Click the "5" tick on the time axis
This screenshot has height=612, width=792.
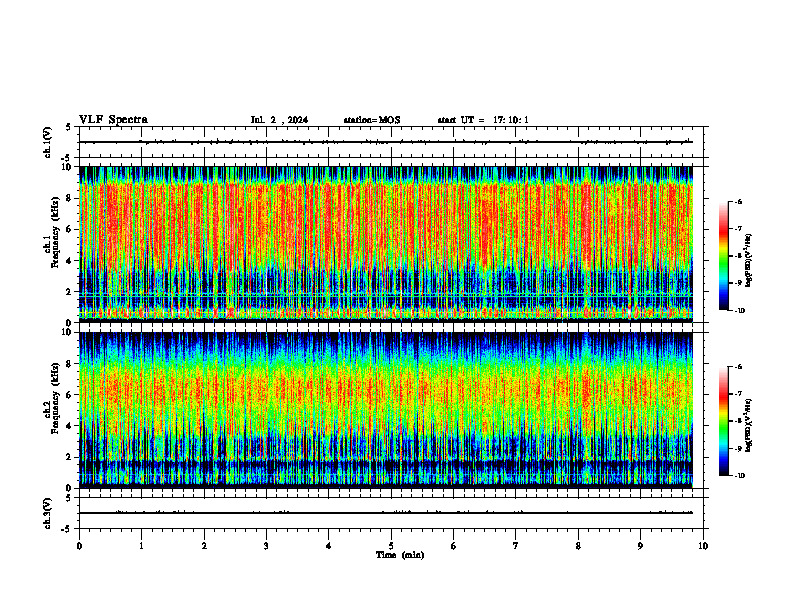(x=391, y=546)
